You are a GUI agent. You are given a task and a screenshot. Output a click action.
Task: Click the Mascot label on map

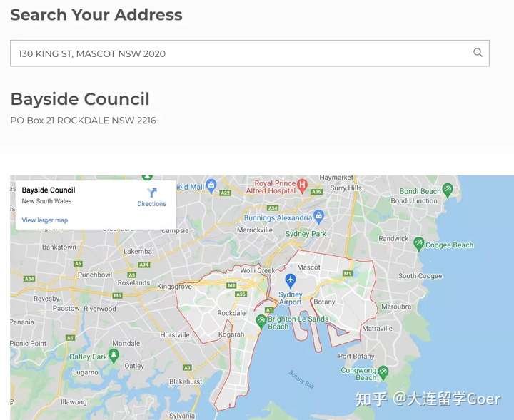click(308, 267)
